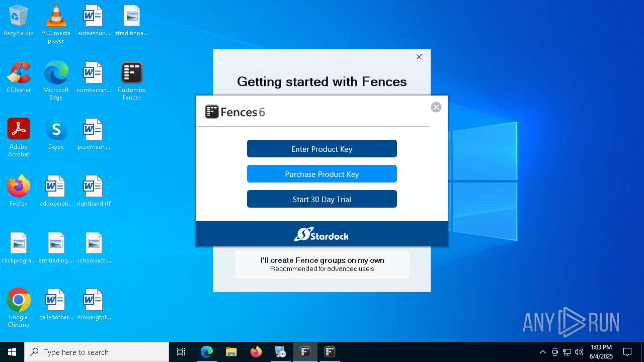Click the Meet Now tray icon

pyautogui.click(x=555, y=352)
